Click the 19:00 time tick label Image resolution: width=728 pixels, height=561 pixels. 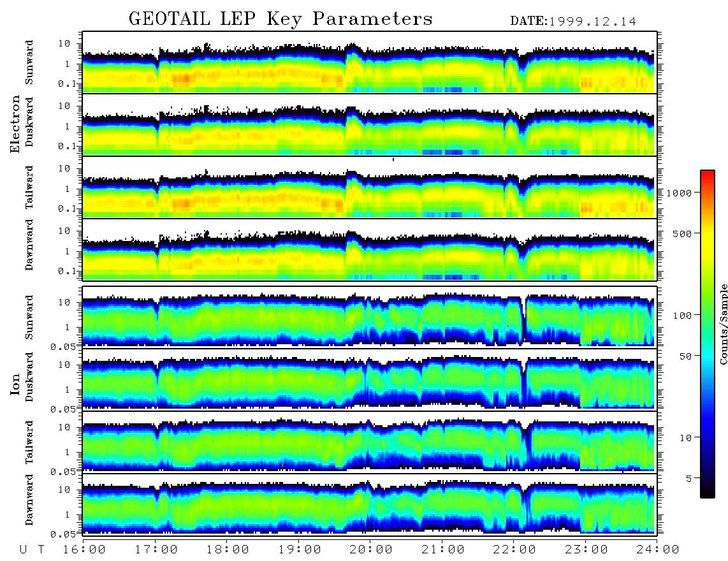coord(300,550)
